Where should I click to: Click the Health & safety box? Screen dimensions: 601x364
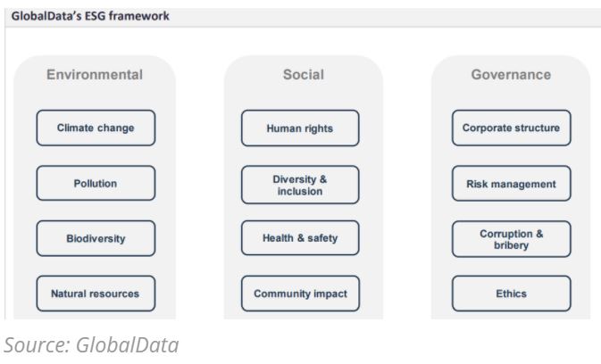coord(300,238)
